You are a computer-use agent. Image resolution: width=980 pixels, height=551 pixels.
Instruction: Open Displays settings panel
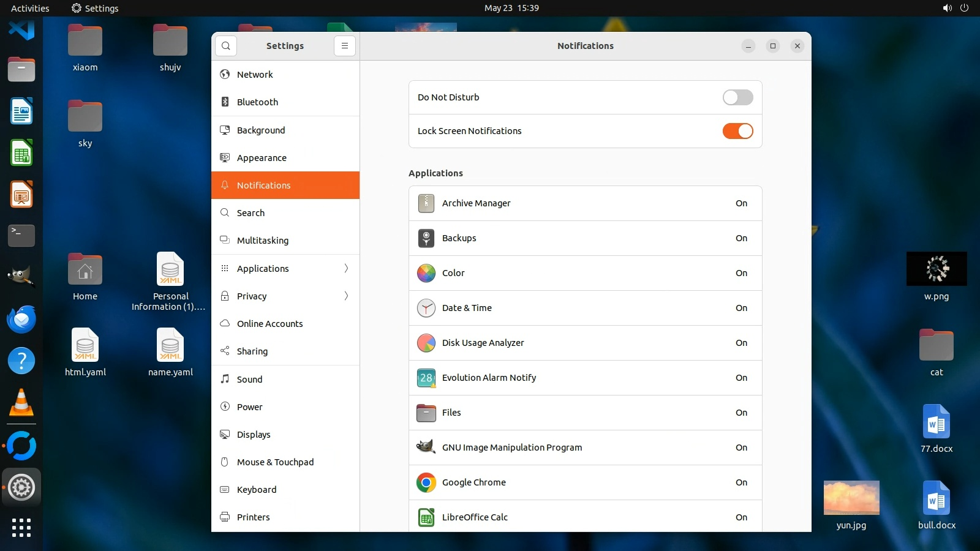254,435
